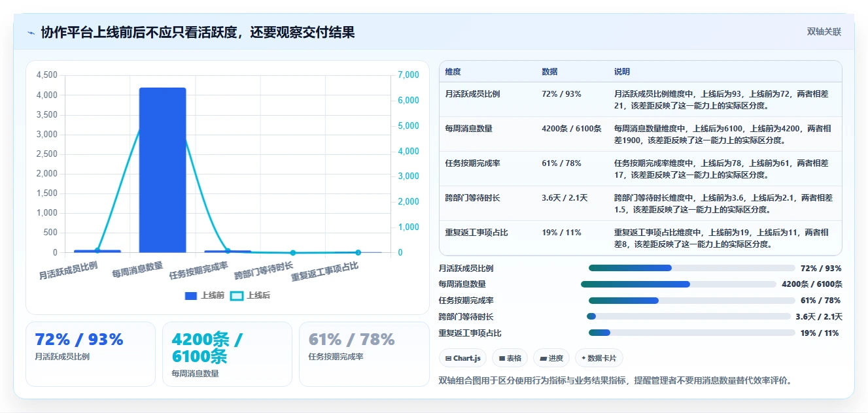Image resolution: width=868 pixels, height=413 pixels.
Task: Click the 19% / 11% table cell
Action: tap(561, 233)
